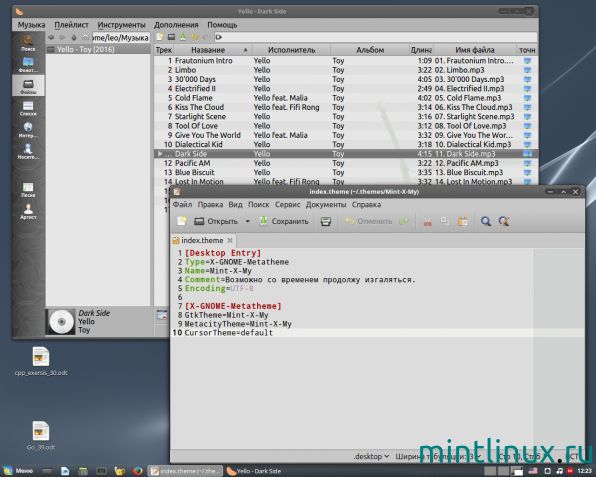The image size is (596, 477).
Task: Open the Плейлист menu
Action: [x=71, y=25]
